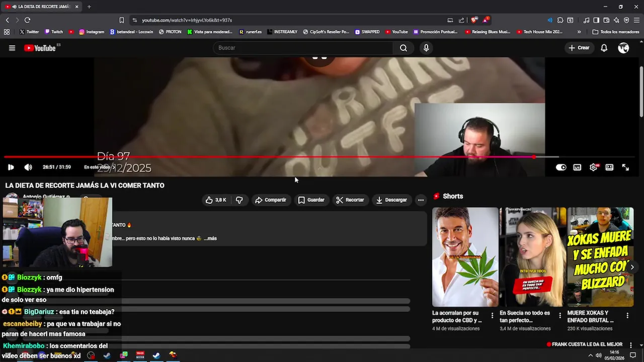Expand the description with '...más'
The image size is (644, 362).
coord(210,238)
